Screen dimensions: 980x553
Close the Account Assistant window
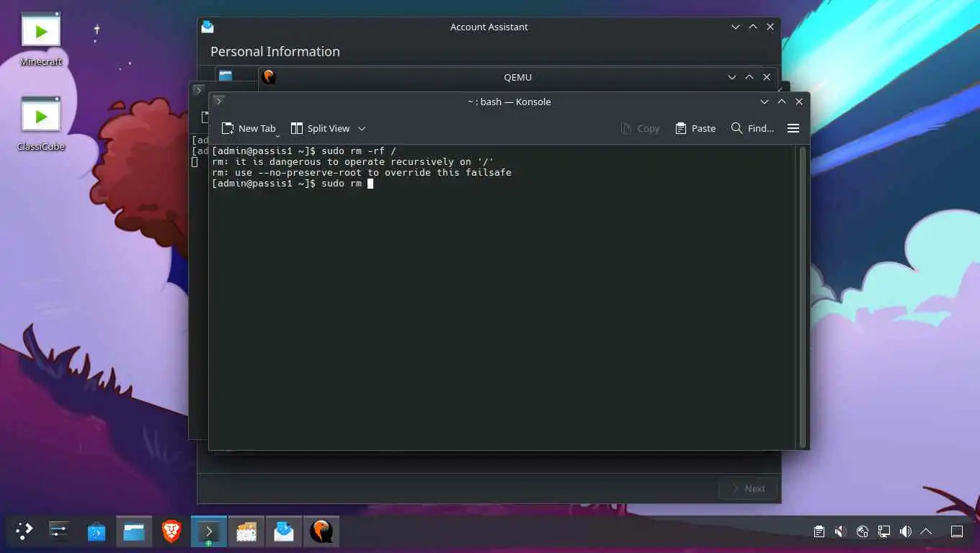pos(770,27)
